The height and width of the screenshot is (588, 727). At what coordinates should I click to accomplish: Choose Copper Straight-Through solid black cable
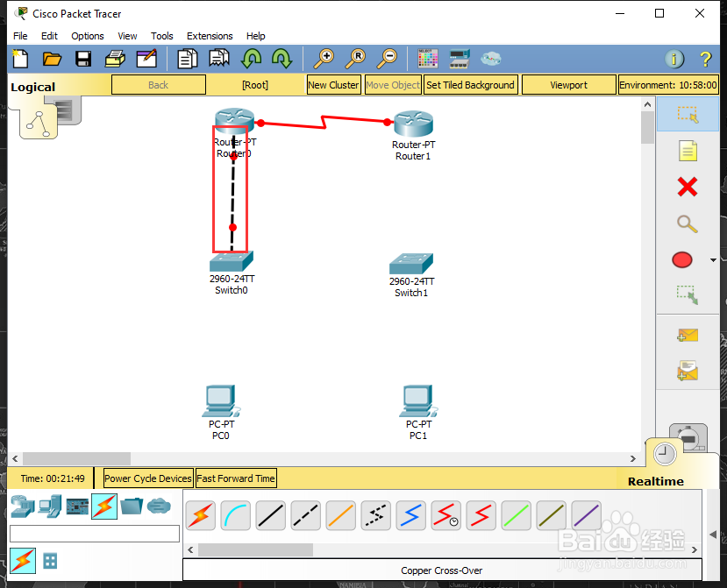point(270,515)
